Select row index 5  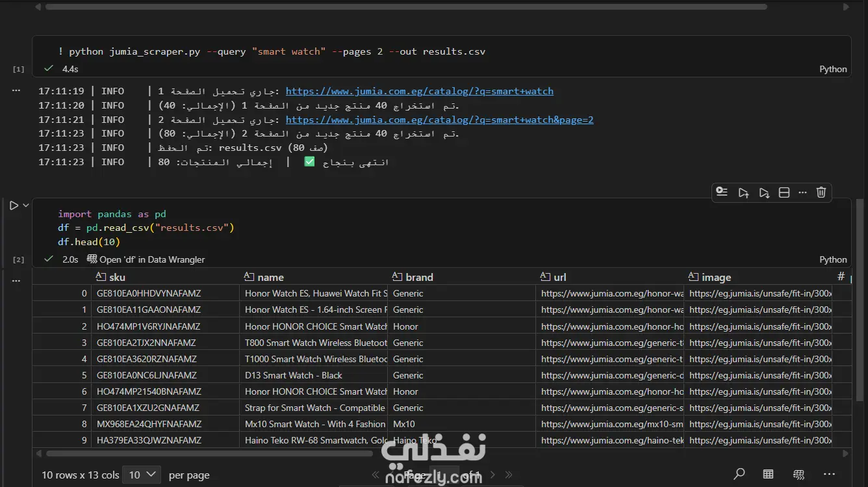click(62, 375)
